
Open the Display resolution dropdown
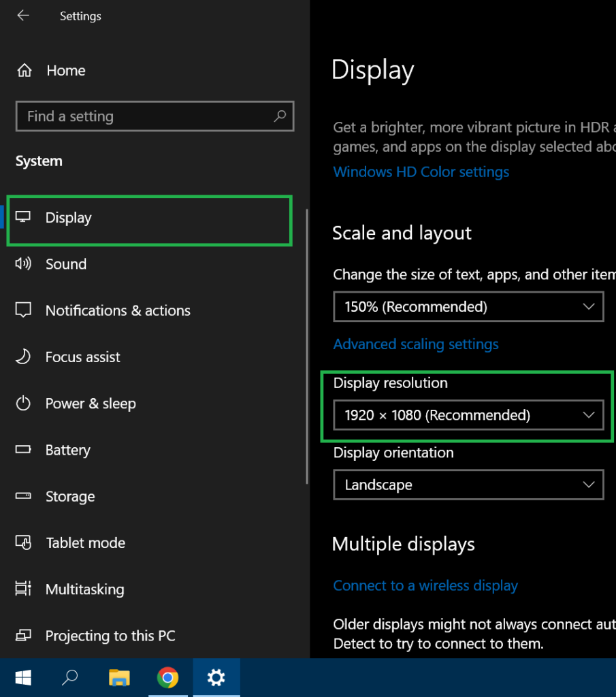tap(468, 415)
